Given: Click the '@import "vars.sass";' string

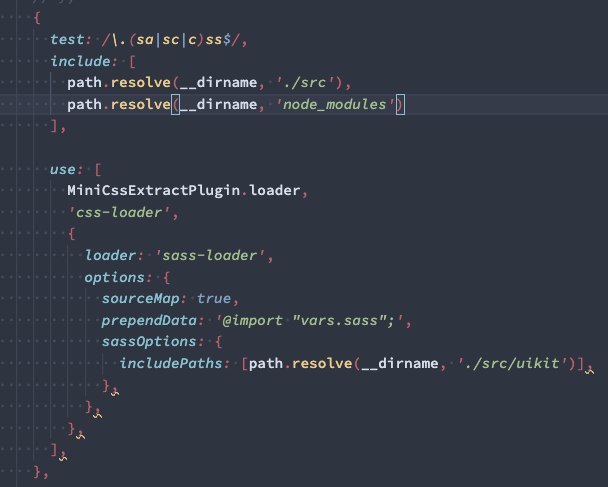Looking at the screenshot, I should coord(309,321).
